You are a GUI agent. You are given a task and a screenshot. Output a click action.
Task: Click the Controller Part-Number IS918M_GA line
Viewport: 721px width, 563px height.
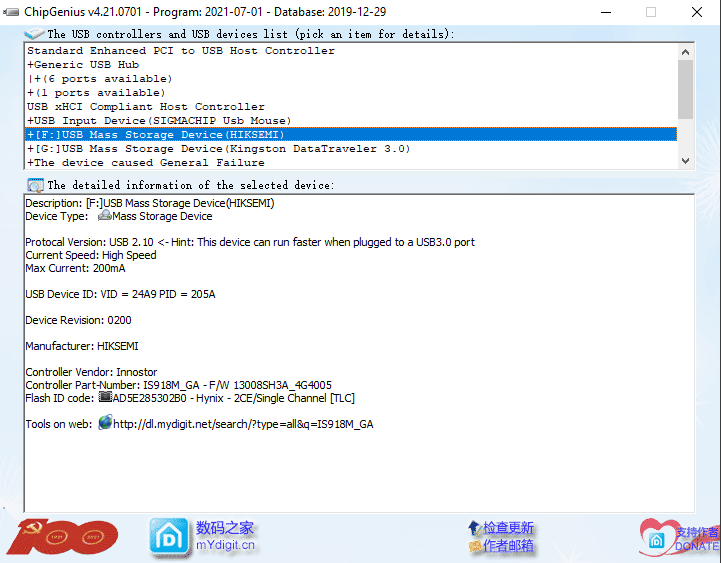(x=178, y=385)
